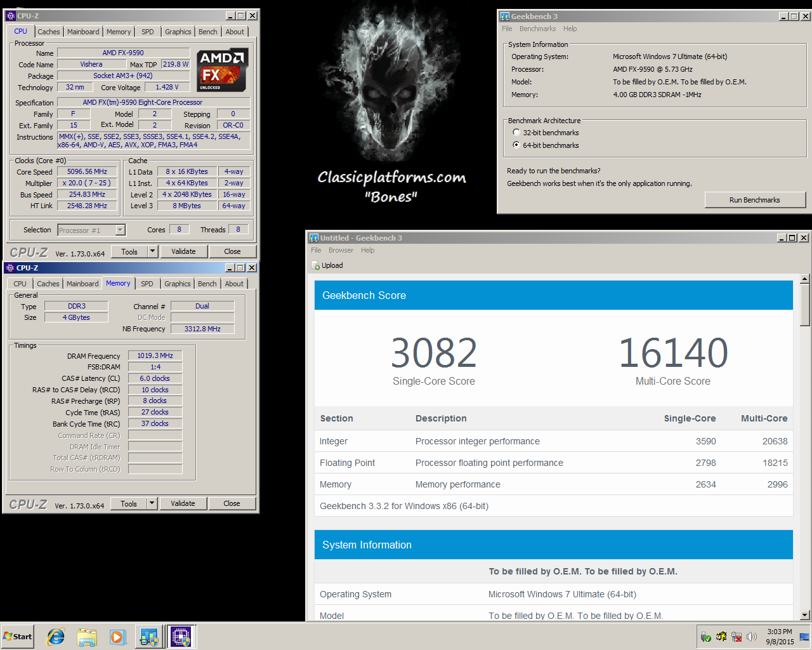Screen dimensions: 812x650
Task: Open Browser menu in Geekbench results window
Action: [341, 250]
